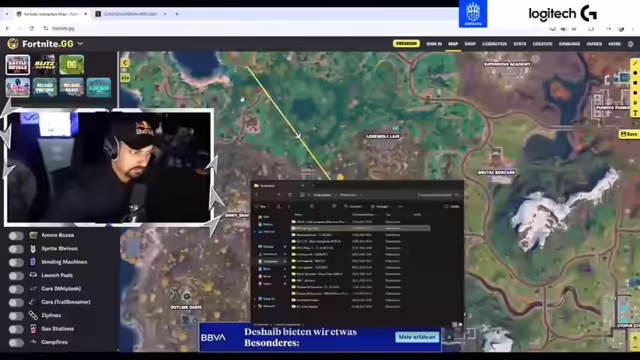The height and width of the screenshot is (360, 640).
Task: Toggle the Cars (TrailSmasher) switch
Action: click(x=16, y=302)
